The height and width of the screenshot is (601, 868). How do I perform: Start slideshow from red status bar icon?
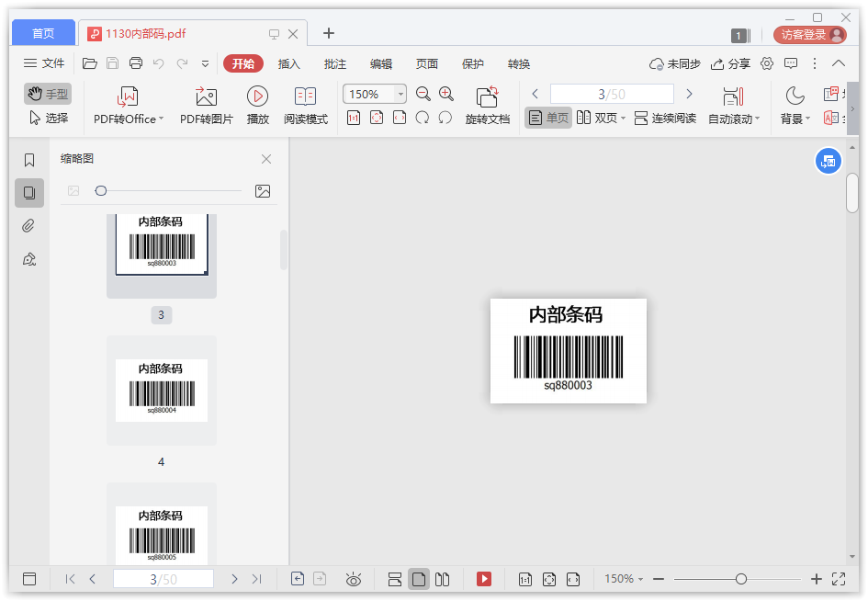[484, 579]
